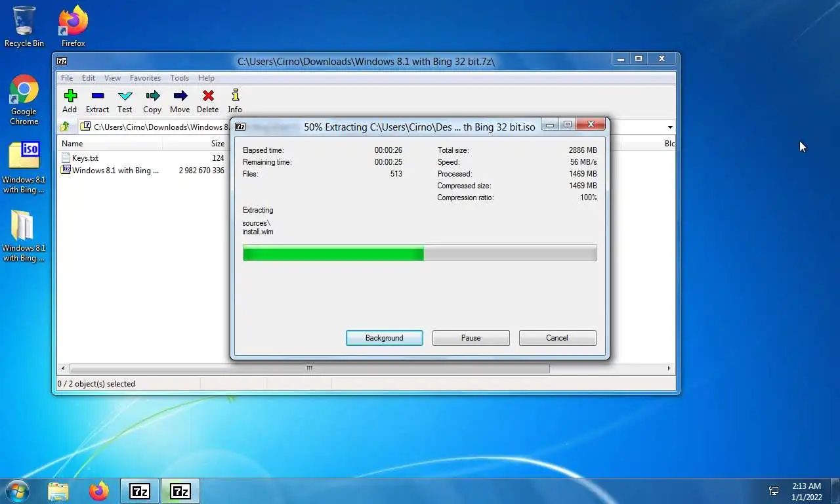
Task: Go up one folder level arrow icon
Action: click(65, 127)
